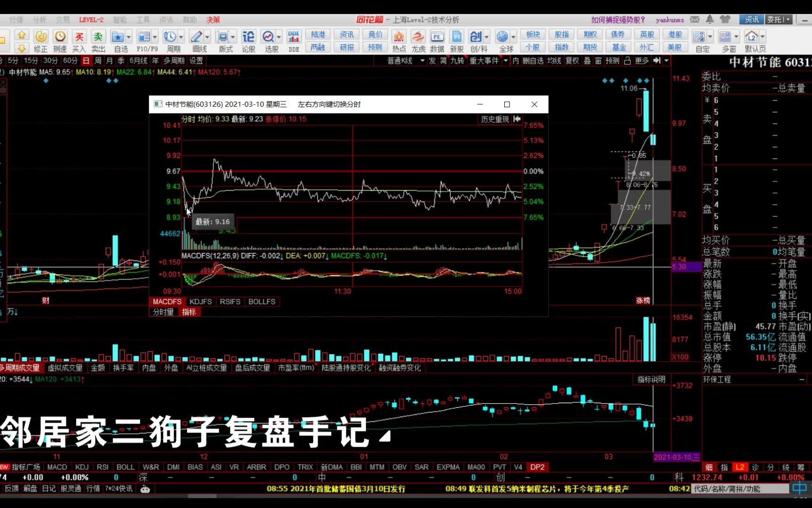This screenshot has width=812, height=508.
Task: Open the F10/F9 company info icon
Action: (x=144, y=37)
